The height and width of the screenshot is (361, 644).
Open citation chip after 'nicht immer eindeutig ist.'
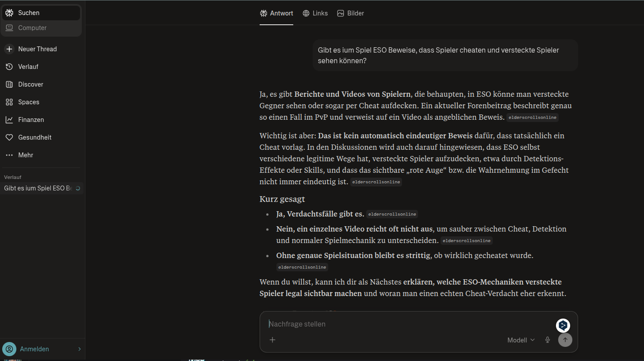point(376,182)
